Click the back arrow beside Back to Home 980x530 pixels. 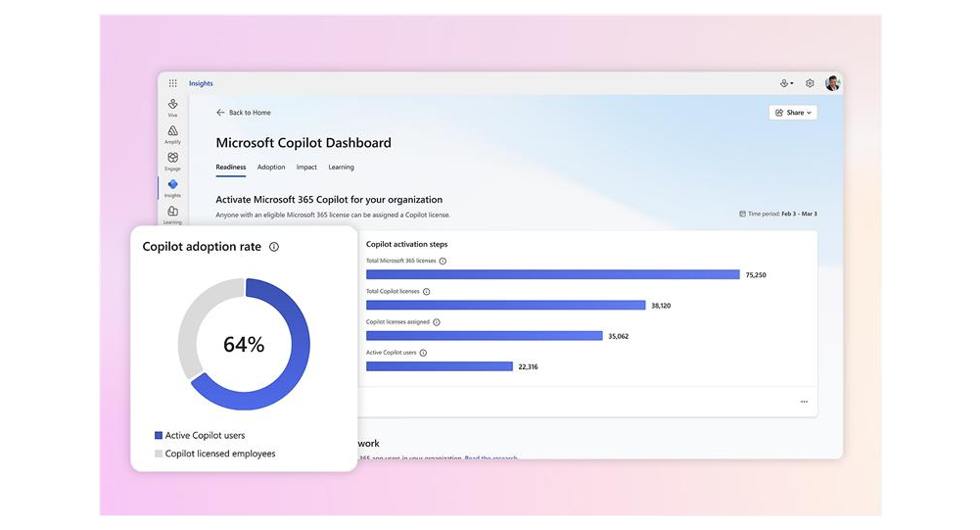click(x=220, y=113)
